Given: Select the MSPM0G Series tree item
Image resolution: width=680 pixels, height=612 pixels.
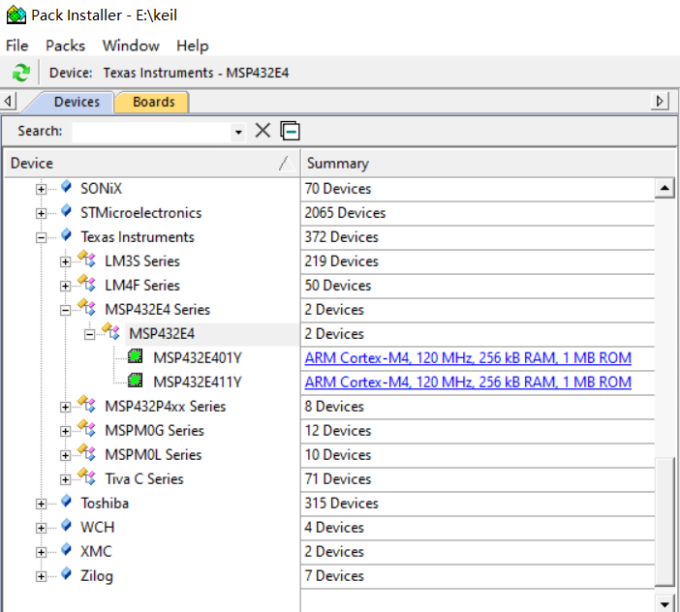Looking at the screenshot, I should tap(154, 430).
